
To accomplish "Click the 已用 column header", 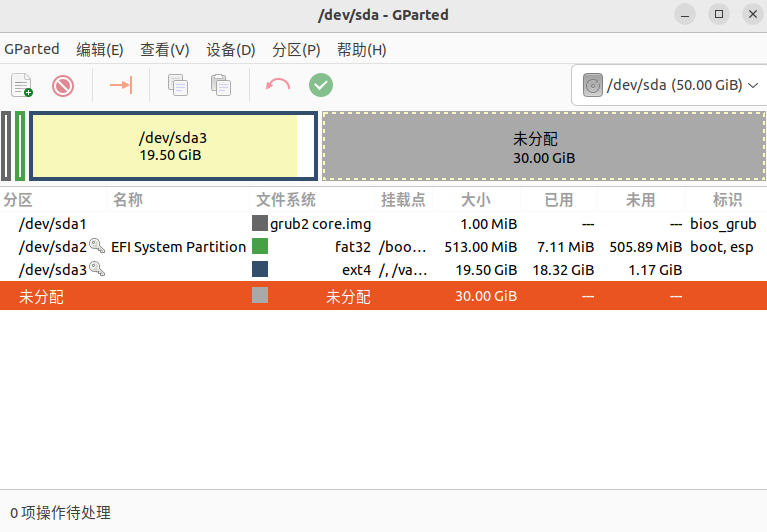I will 559,200.
